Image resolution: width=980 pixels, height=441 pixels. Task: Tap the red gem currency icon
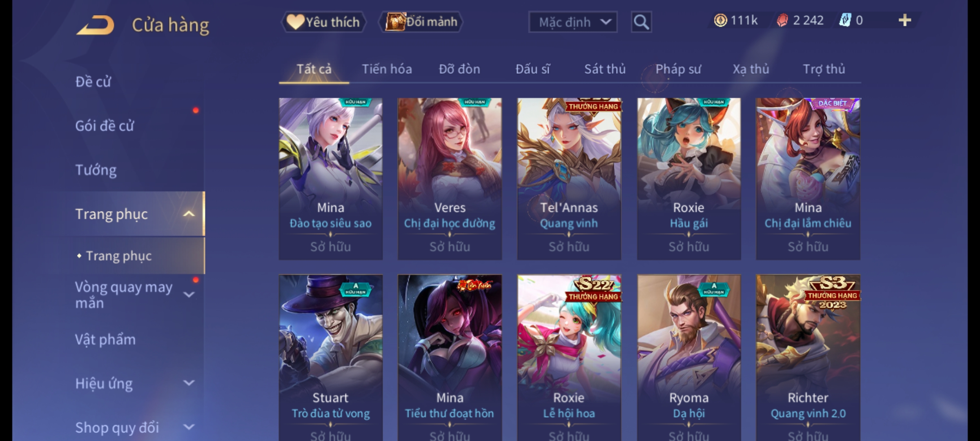pyautogui.click(x=782, y=20)
